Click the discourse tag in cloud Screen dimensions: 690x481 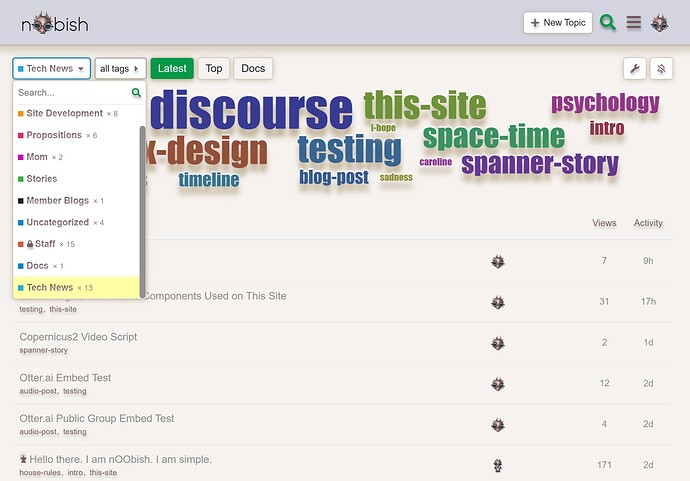[x=252, y=110]
